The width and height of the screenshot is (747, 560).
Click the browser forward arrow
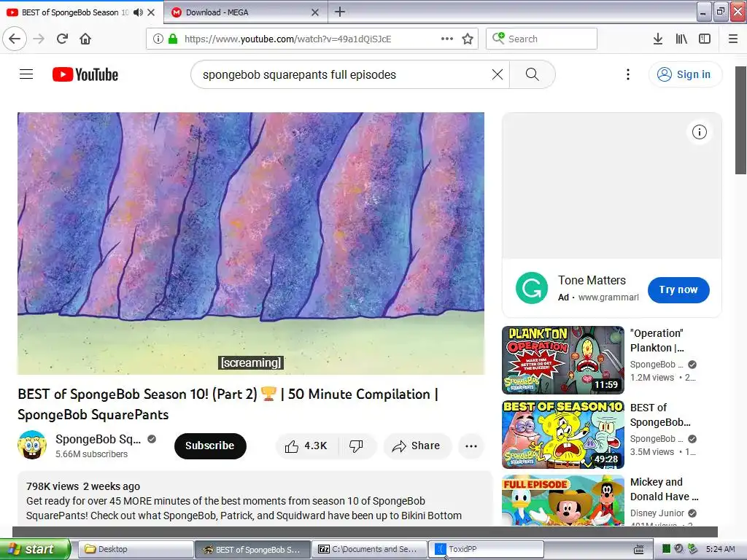coord(39,39)
